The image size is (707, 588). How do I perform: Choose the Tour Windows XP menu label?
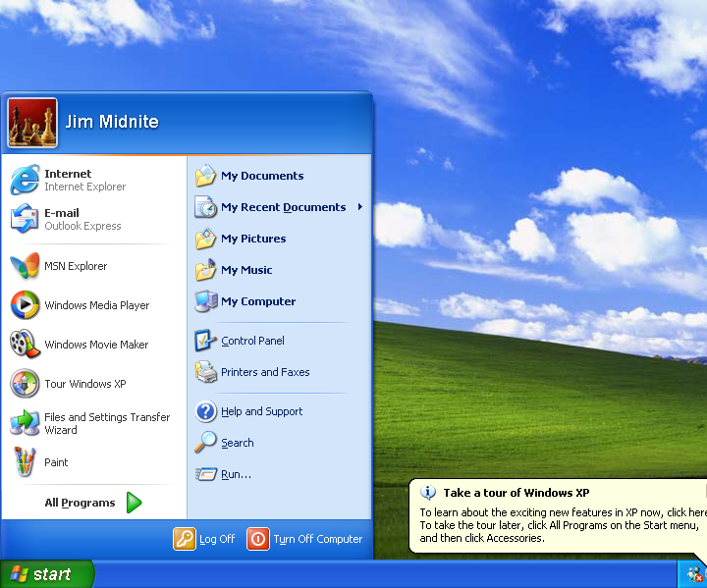tap(85, 384)
